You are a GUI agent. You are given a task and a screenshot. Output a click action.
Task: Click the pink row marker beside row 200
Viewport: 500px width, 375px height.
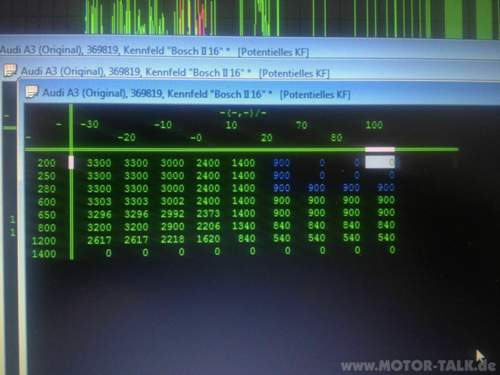click(71, 163)
